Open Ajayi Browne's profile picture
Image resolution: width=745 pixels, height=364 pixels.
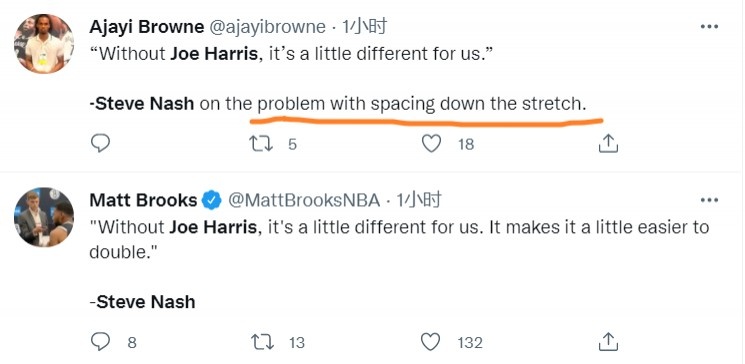[44, 43]
